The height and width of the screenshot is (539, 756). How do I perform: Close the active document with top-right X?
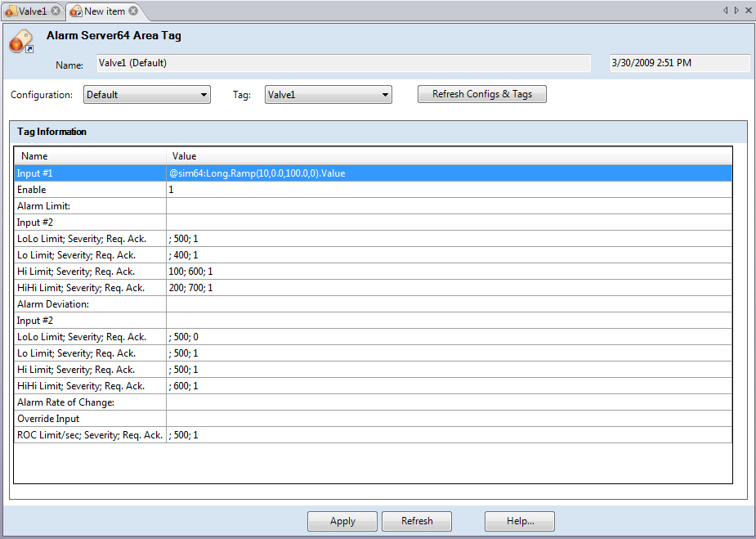(747, 11)
